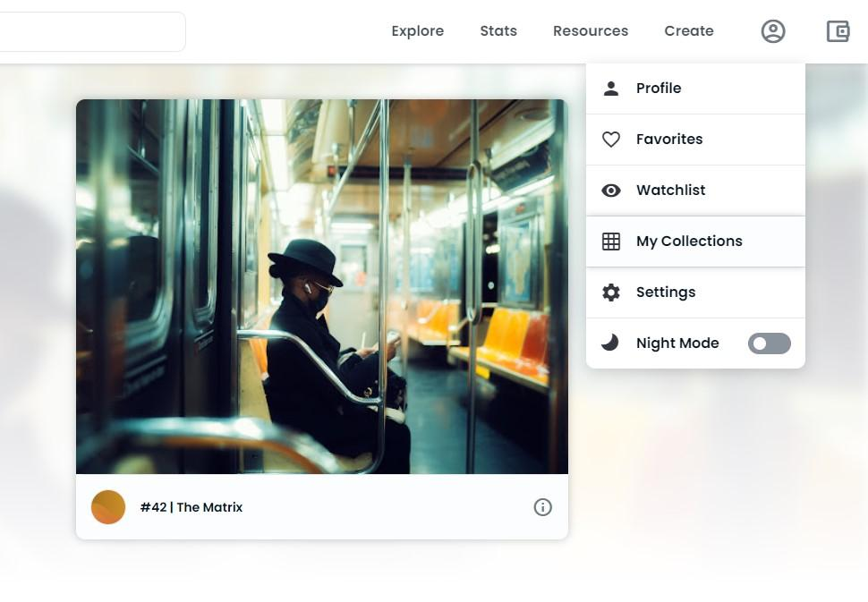The width and height of the screenshot is (868, 602).
Task: Click the person icon beside Profile
Action: pyautogui.click(x=611, y=89)
